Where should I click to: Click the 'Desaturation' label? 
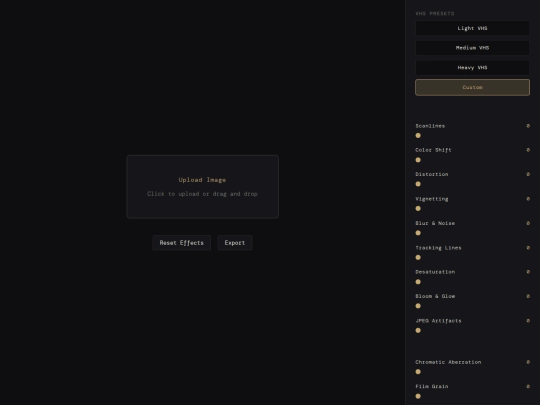point(435,272)
